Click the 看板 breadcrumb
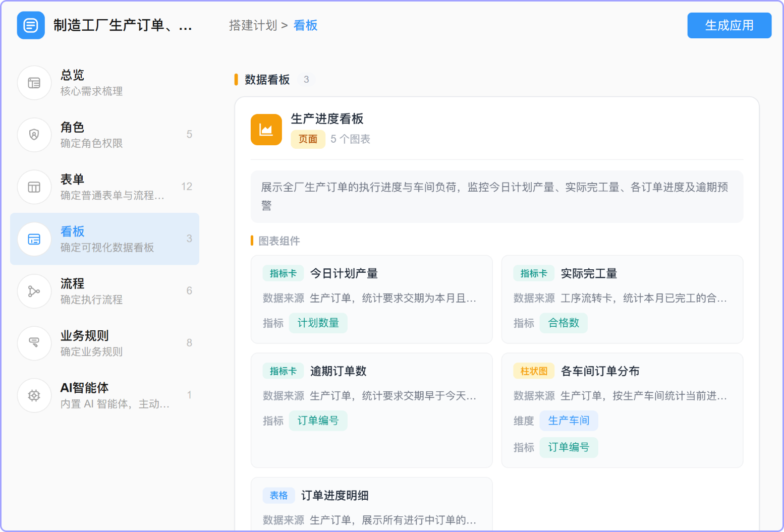Screen dimensions: 784x532 point(305,26)
